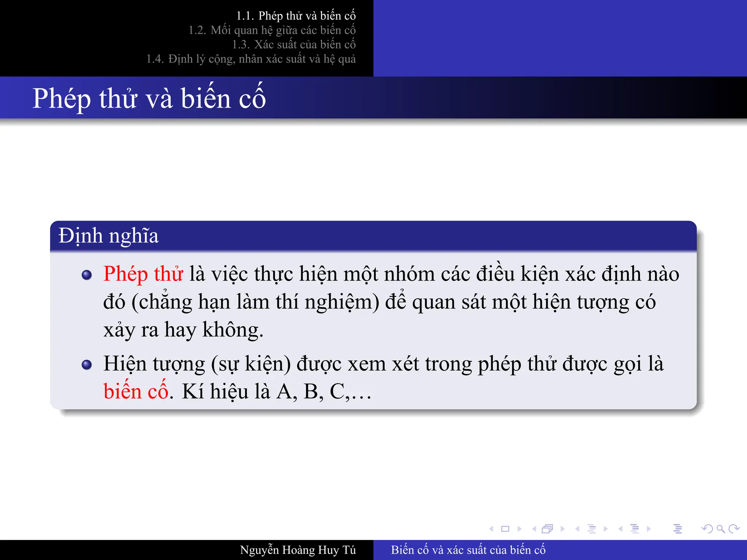Open the search magnifier icon
This screenshot has height=560, width=747.
[x=720, y=529]
